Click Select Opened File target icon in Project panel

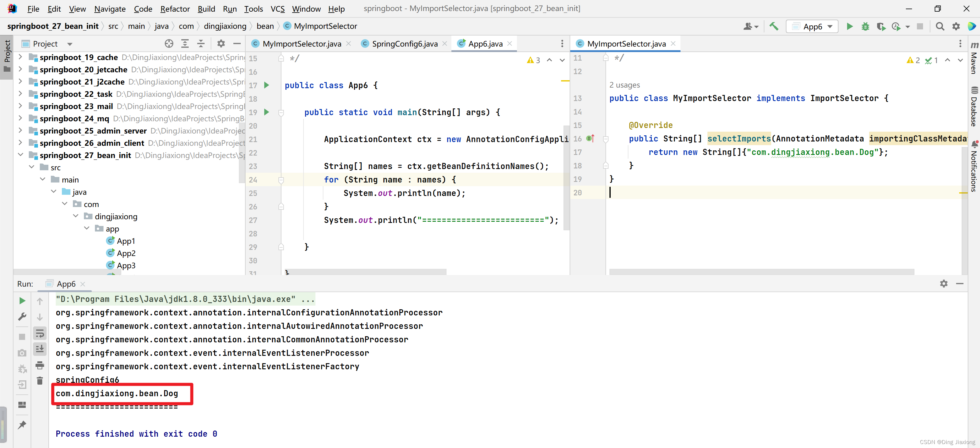pyautogui.click(x=169, y=44)
